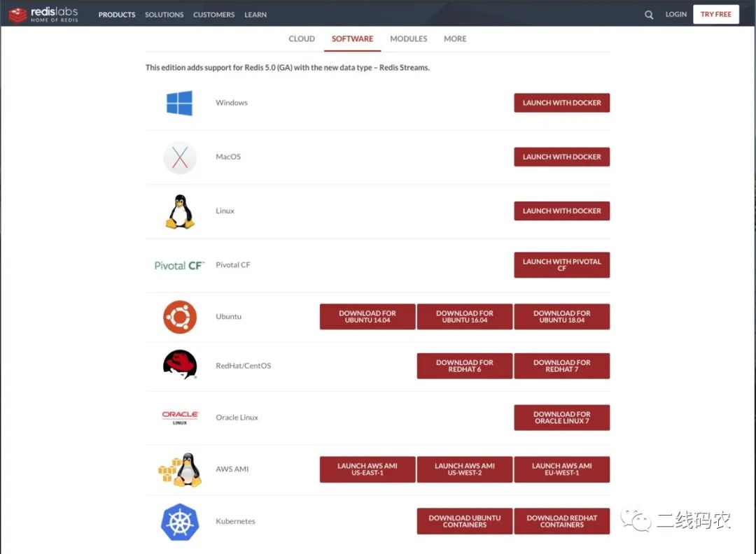
Task: Launch AWS AMI EU-West-1
Action: tap(561, 469)
